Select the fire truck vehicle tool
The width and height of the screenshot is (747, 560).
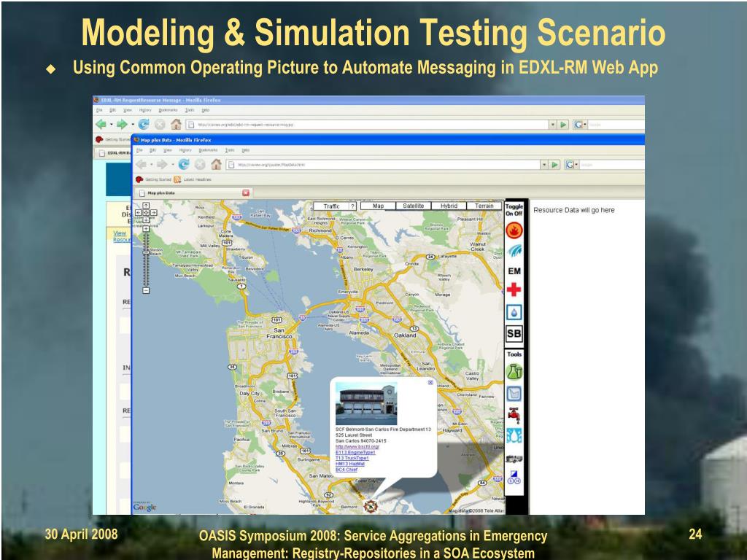(x=514, y=459)
